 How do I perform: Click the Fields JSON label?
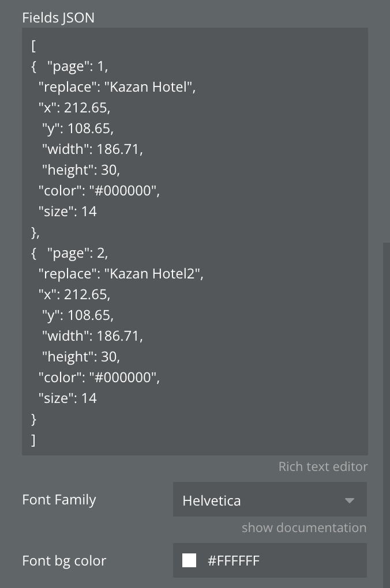58,18
